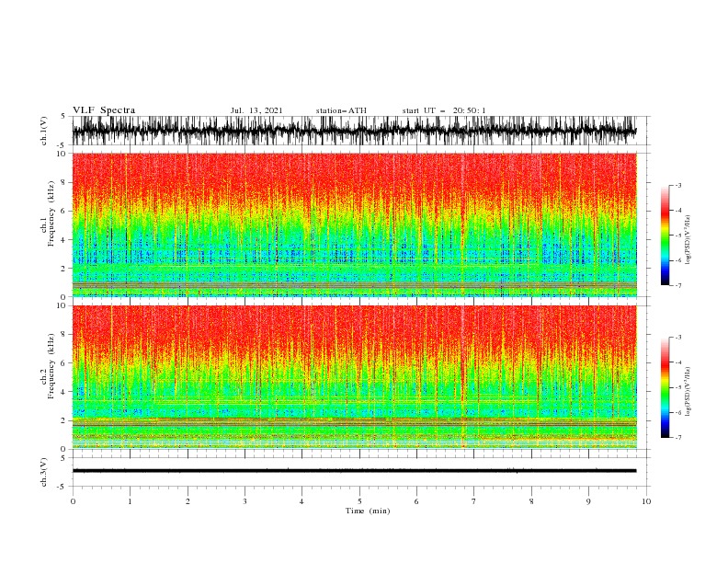Click time axis tick label "5"

click(359, 501)
